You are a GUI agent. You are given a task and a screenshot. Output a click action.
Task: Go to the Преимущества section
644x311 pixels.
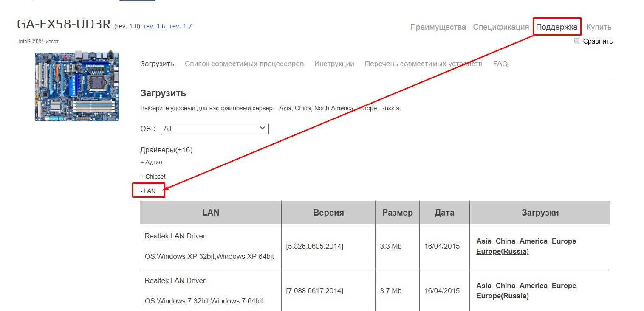point(438,27)
